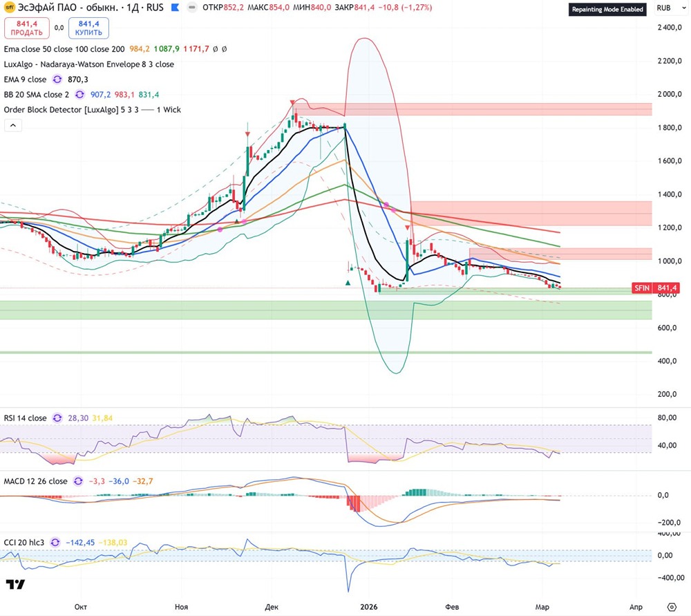Open chart settings gear on time axis
691x616 pixels.
pyautogui.click(x=672, y=607)
